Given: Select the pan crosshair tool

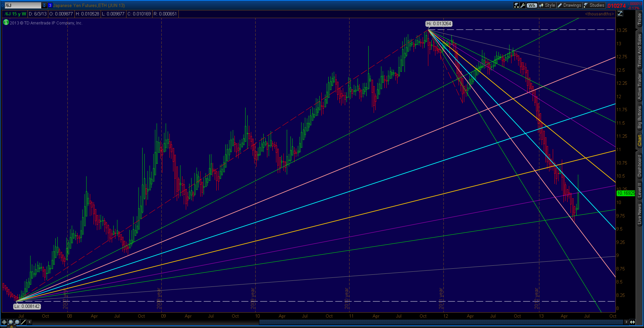Looking at the screenshot, I should point(4,322).
